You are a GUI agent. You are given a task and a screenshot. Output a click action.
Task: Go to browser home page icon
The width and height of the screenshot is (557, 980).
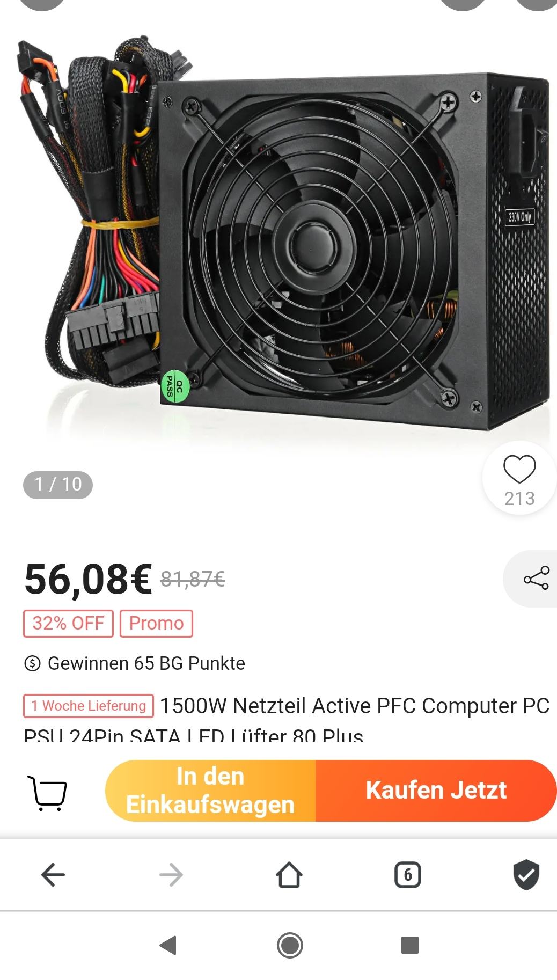(289, 875)
